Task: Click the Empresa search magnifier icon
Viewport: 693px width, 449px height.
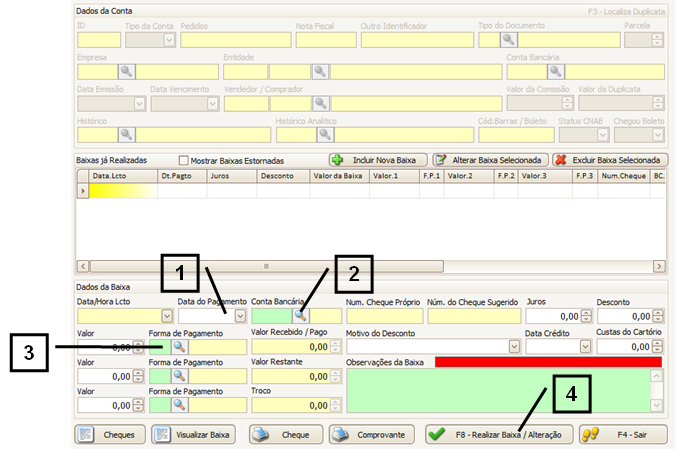Action: [x=127, y=72]
